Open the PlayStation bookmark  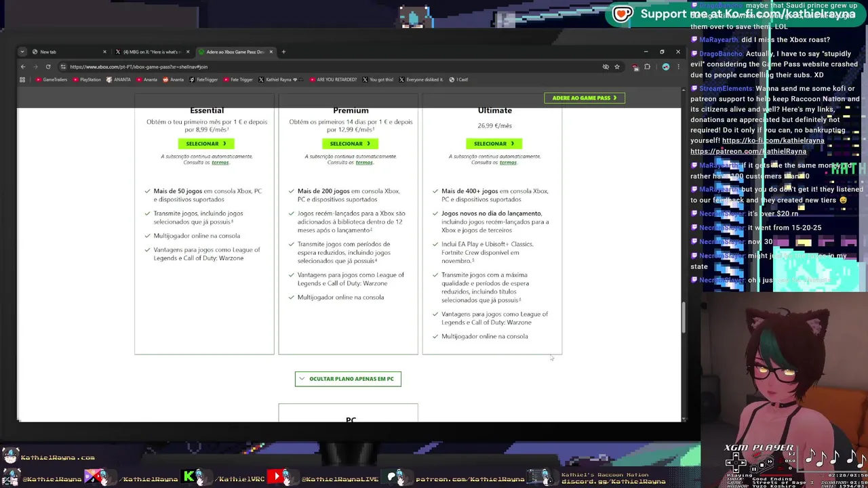(86, 79)
